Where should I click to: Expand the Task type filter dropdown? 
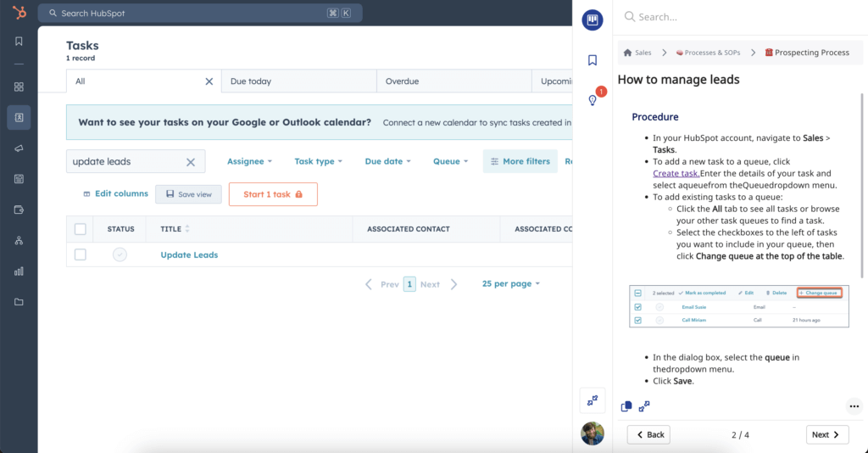pos(319,161)
